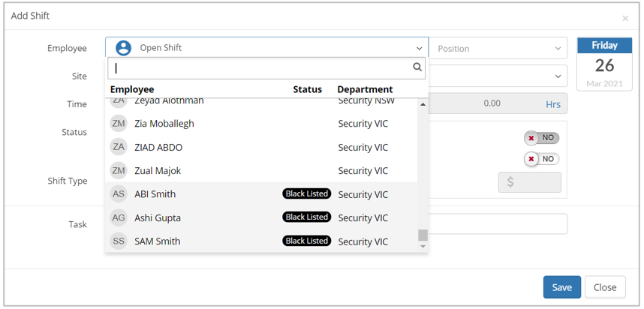This screenshot has height=309, width=644.
Task: Expand the Site dropdown arrow
Action: 558,76
